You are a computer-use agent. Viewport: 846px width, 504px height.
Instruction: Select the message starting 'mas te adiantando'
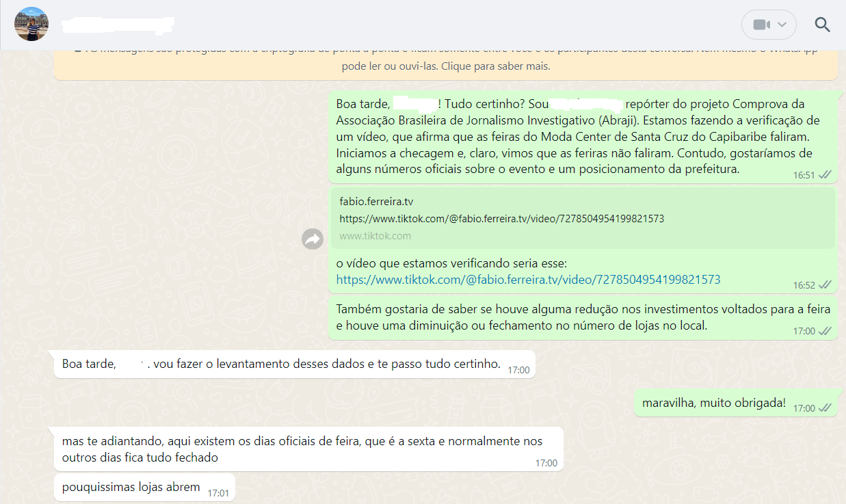(x=308, y=449)
